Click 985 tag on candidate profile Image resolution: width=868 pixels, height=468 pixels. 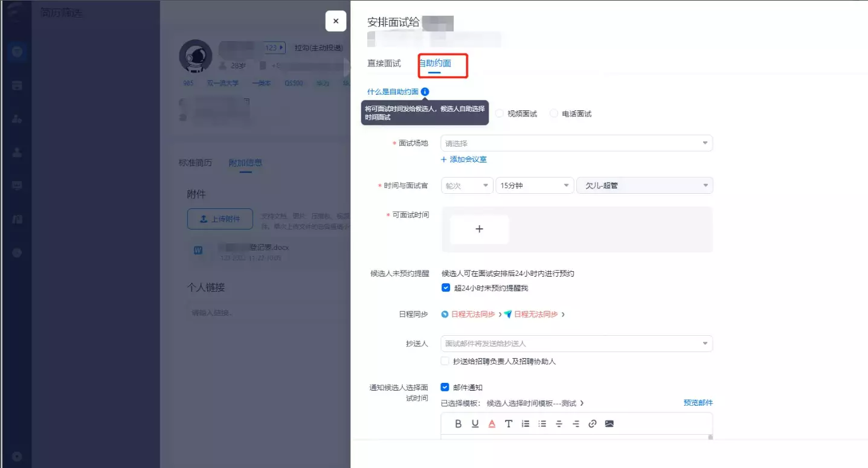click(188, 83)
